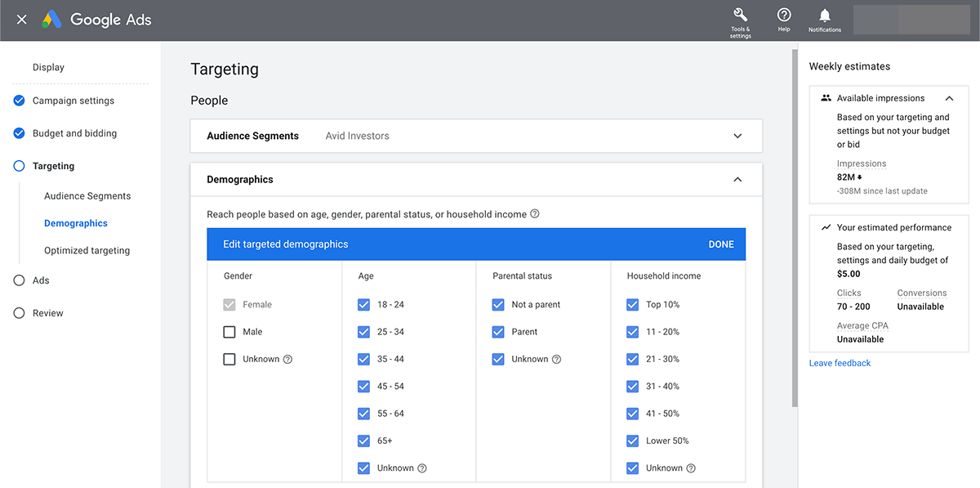Click the estimated performance chart icon
The image size is (980, 488).
tap(827, 227)
